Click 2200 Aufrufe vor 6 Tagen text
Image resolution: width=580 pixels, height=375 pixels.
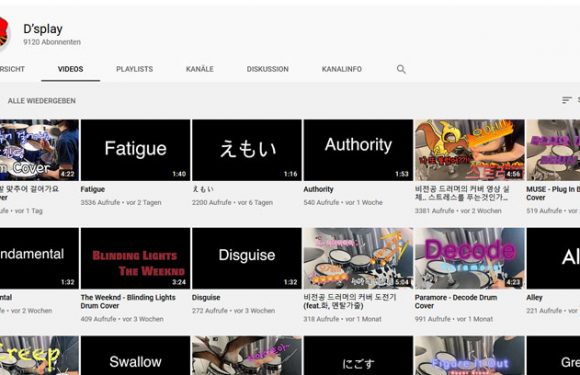(x=232, y=203)
